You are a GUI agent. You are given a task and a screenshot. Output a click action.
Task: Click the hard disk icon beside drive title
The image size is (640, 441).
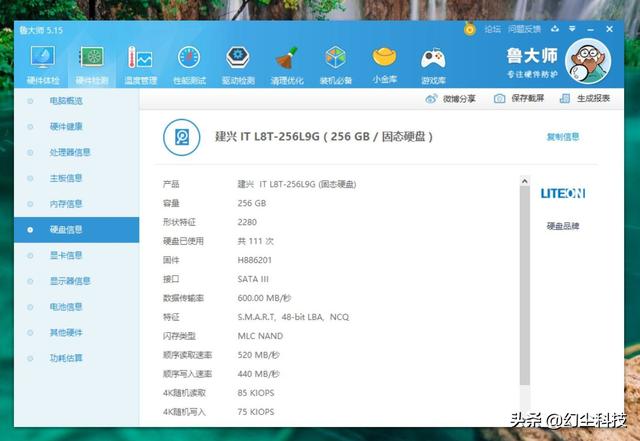click(182, 137)
